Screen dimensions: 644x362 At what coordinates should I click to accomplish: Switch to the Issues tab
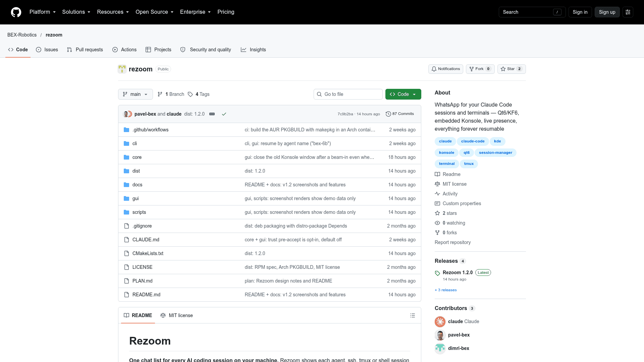tap(47, 50)
